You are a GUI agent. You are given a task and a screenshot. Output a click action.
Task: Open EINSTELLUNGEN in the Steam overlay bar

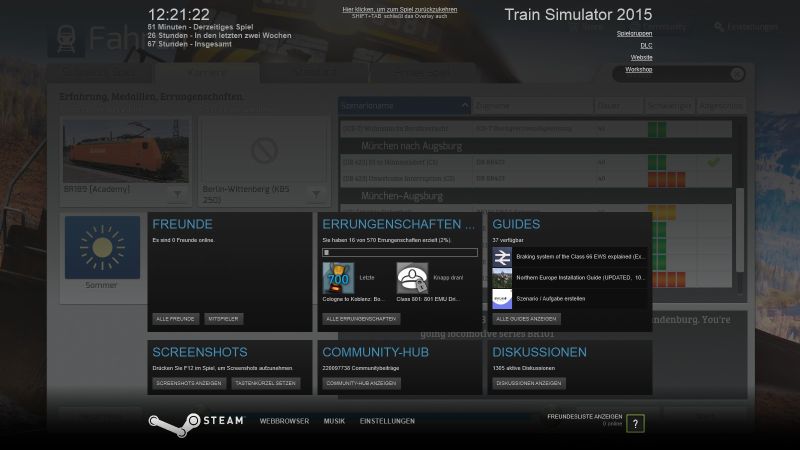[387, 421]
